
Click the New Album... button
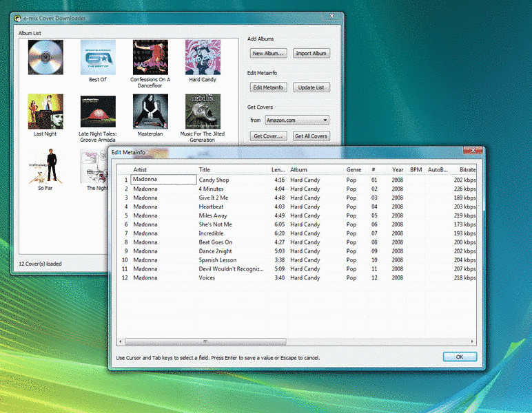[268, 53]
